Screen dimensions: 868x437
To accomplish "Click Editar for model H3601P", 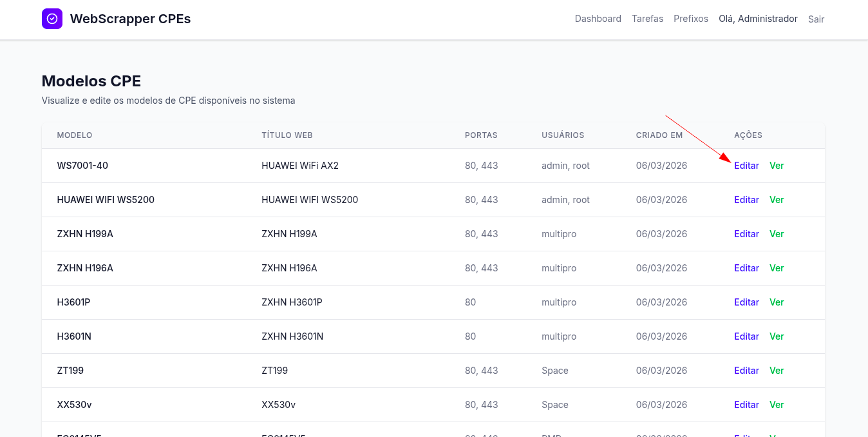I will tap(746, 302).
